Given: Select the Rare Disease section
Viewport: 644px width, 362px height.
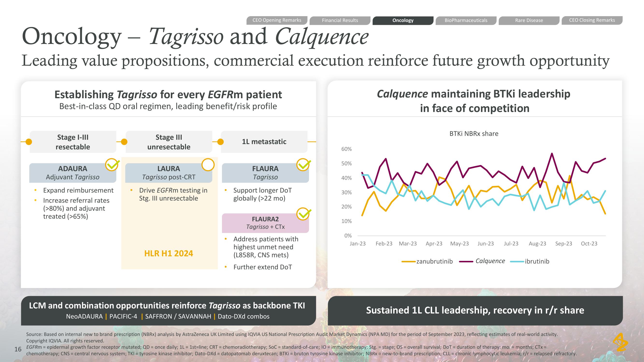Looking at the screenshot, I should point(527,20).
